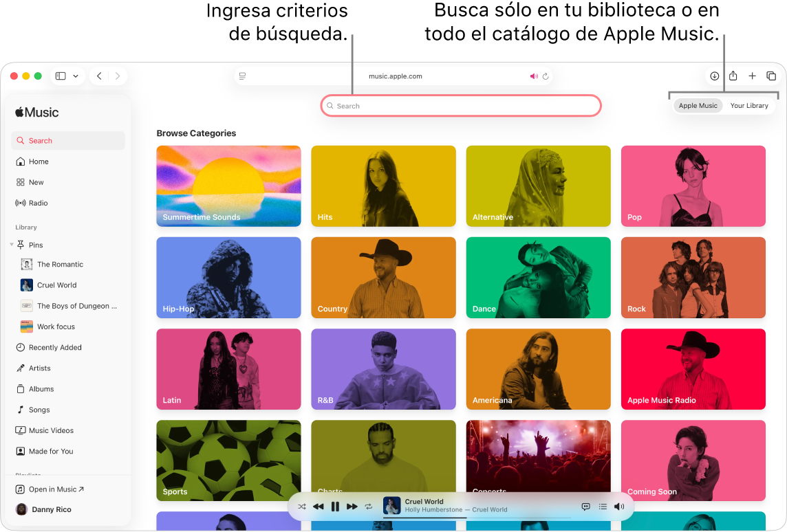Image resolution: width=787 pixels, height=532 pixels.
Task: Open the Rock category tile
Action: tap(693, 278)
